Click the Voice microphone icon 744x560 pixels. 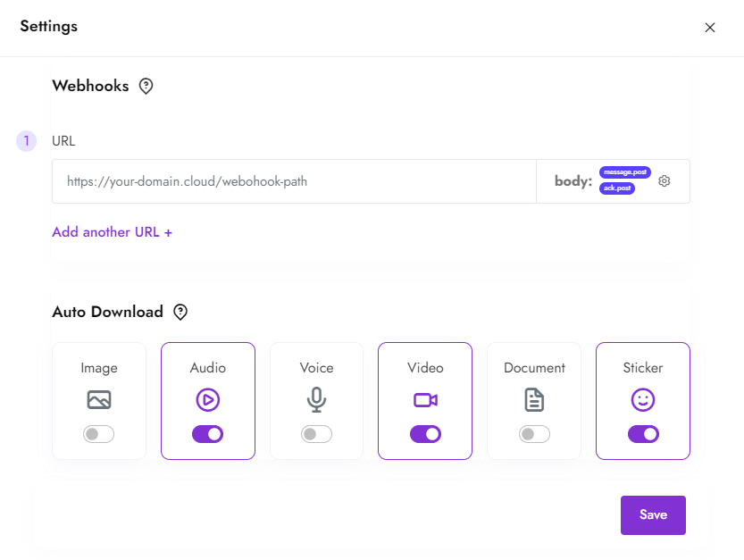point(316,400)
